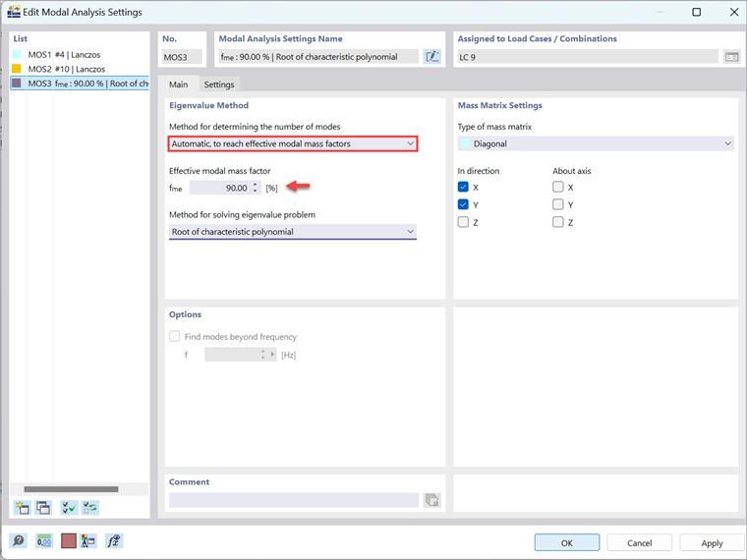Check About axis Y checkbox
The width and height of the screenshot is (747, 560).
point(558,204)
